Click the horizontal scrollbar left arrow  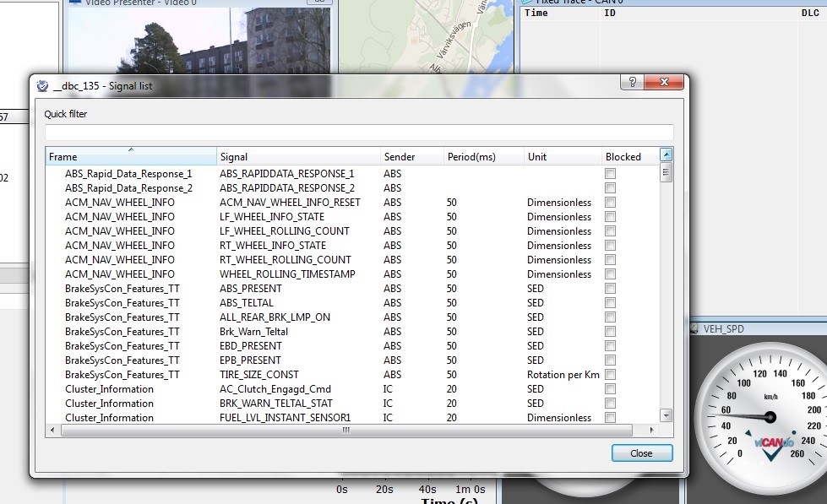click(x=52, y=430)
